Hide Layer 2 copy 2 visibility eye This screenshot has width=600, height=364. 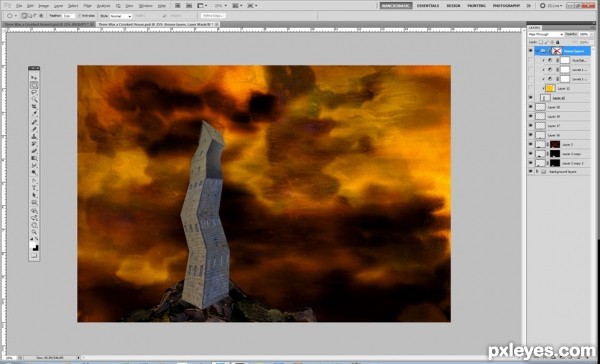click(530, 163)
